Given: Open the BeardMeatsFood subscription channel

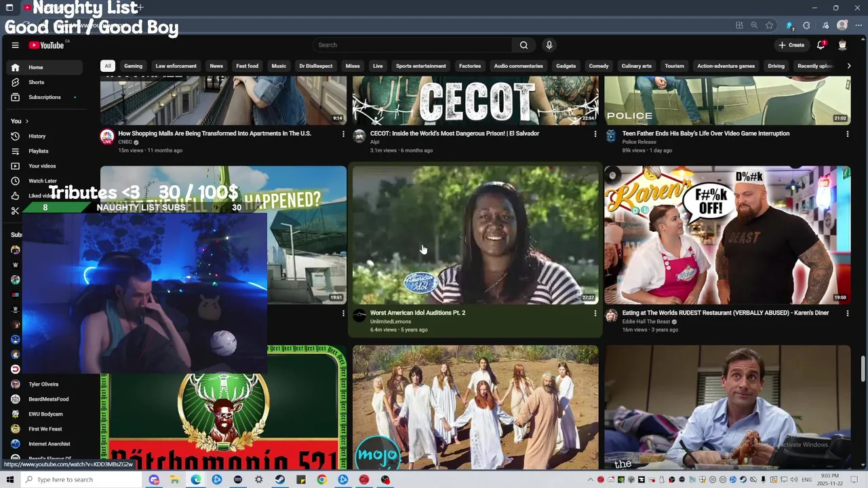Looking at the screenshot, I should pyautogui.click(x=44, y=399).
